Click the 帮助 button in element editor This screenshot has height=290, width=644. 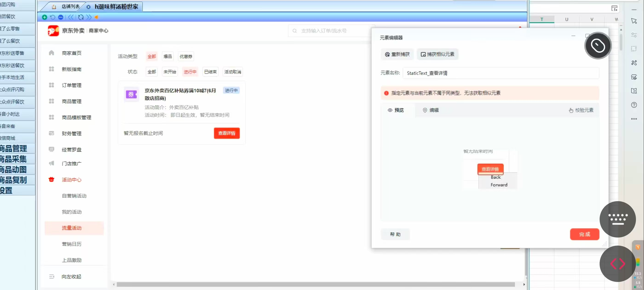click(395, 234)
